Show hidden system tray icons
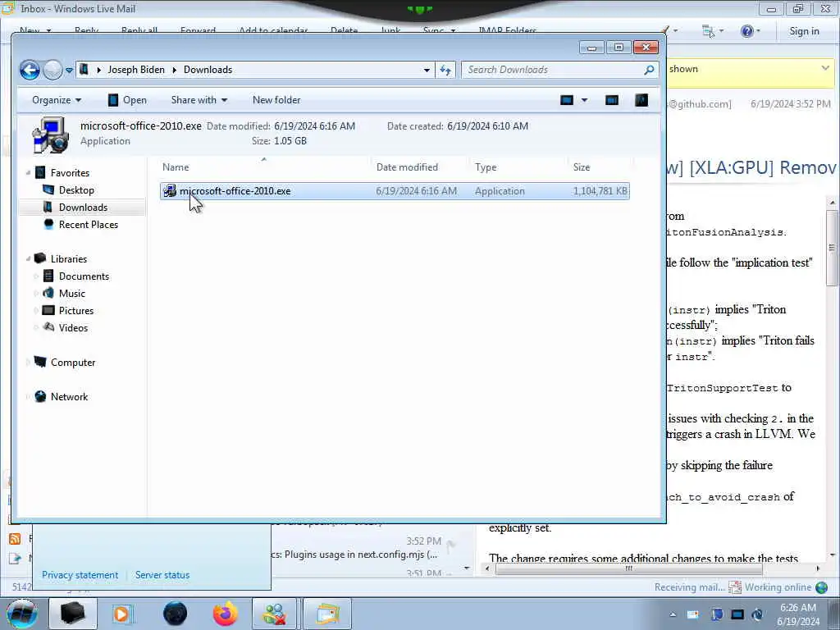This screenshot has height=630, width=840. [x=673, y=614]
